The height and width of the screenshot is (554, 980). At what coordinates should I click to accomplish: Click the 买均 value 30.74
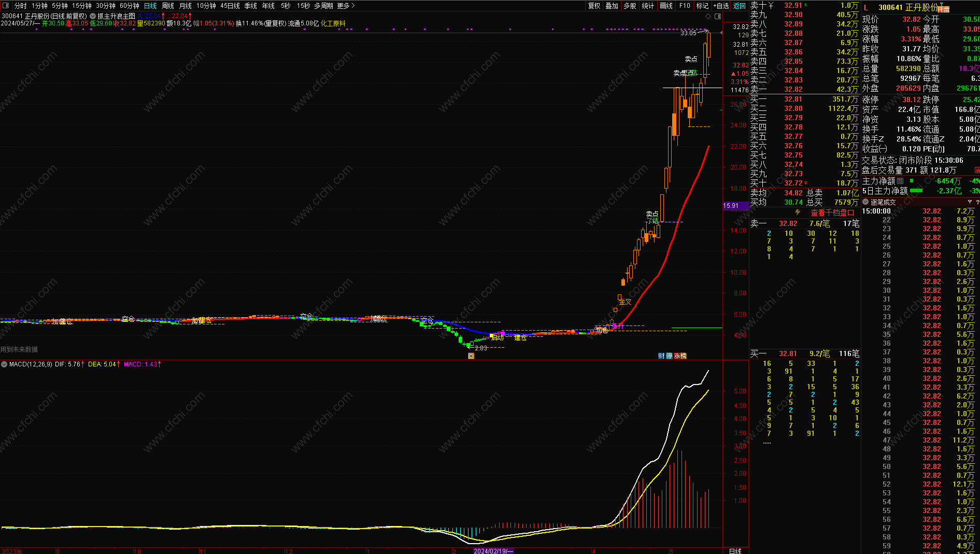[793, 202]
